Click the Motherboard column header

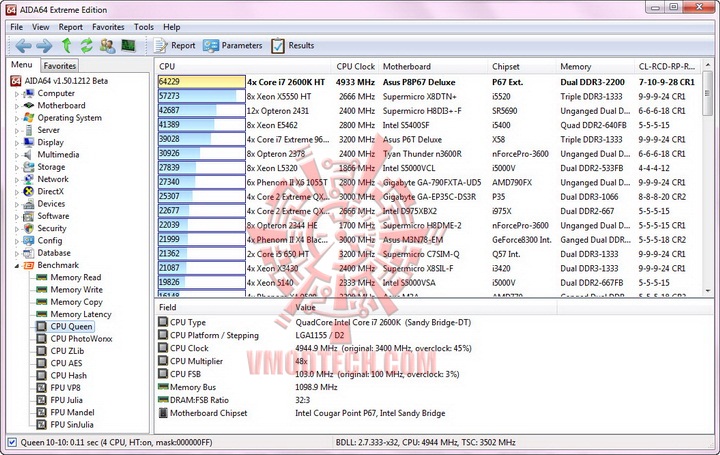(433, 67)
